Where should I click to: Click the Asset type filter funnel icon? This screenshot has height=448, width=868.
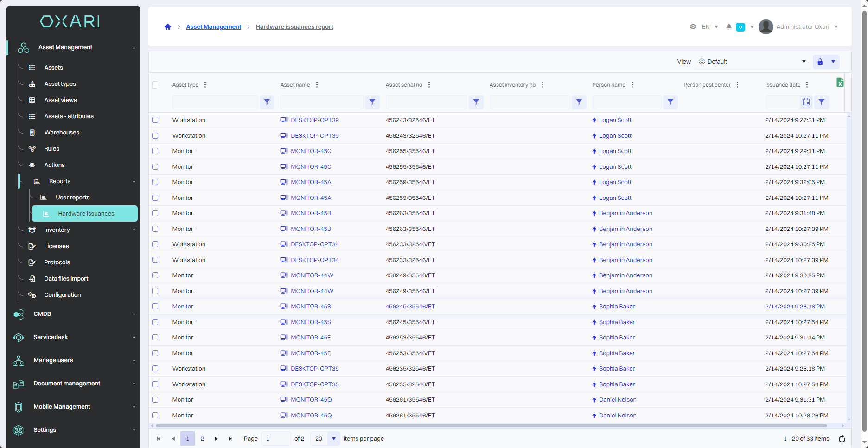click(x=267, y=102)
